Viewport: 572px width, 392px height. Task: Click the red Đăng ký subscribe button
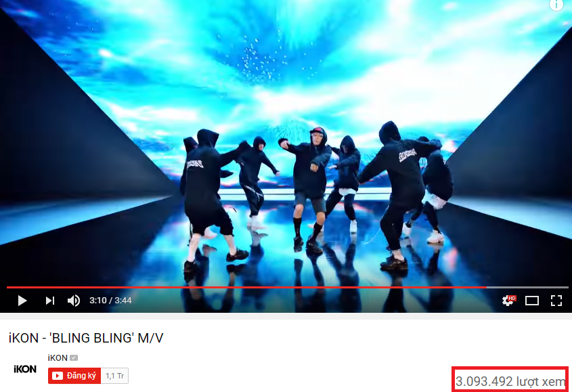coord(74,376)
